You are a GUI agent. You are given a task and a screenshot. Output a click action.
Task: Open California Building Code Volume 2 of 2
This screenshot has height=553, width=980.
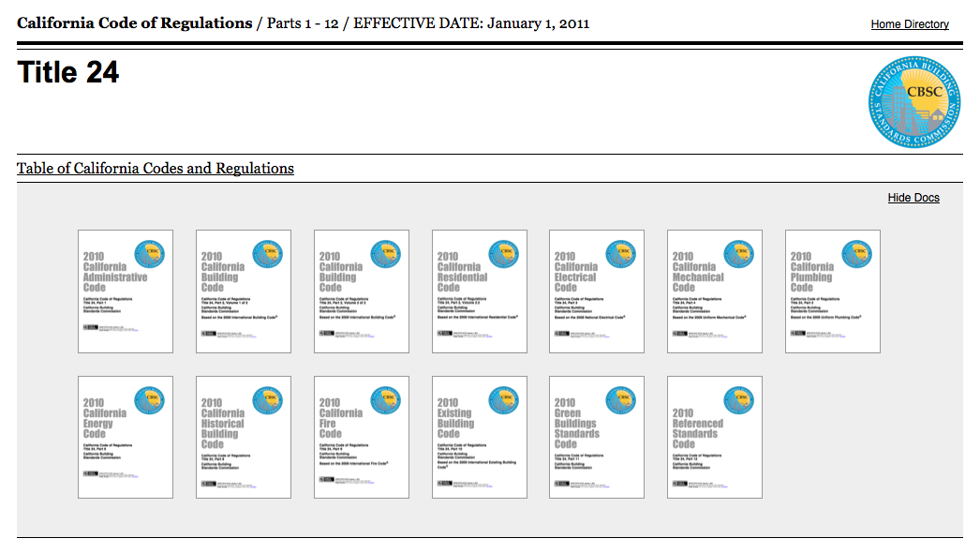pyautogui.click(x=362, y=291)
